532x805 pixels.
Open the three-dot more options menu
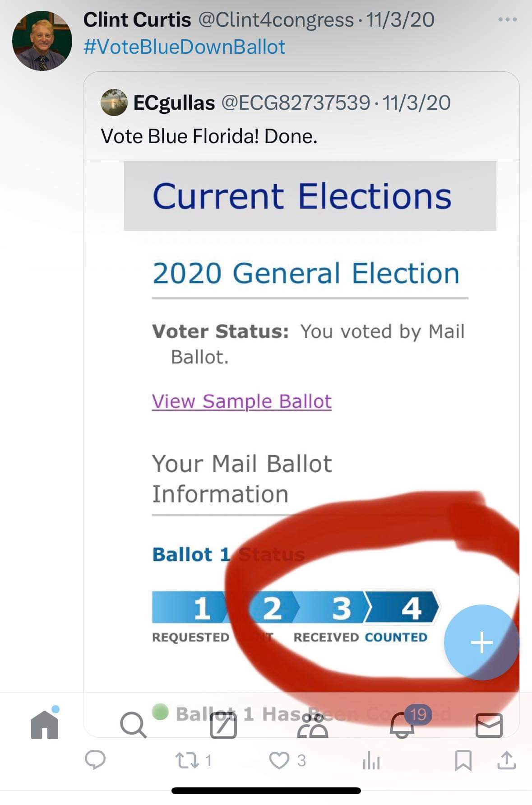(507, 20)
